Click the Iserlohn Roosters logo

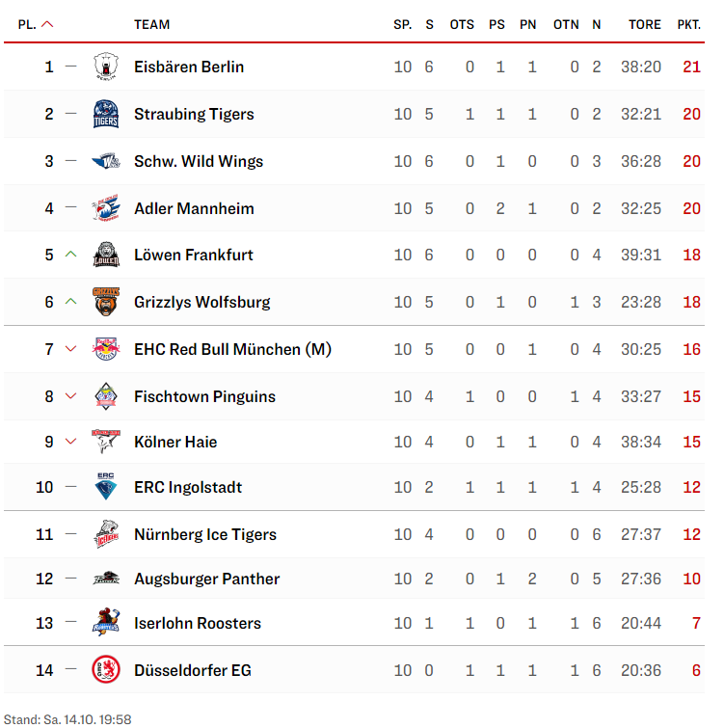105,624
